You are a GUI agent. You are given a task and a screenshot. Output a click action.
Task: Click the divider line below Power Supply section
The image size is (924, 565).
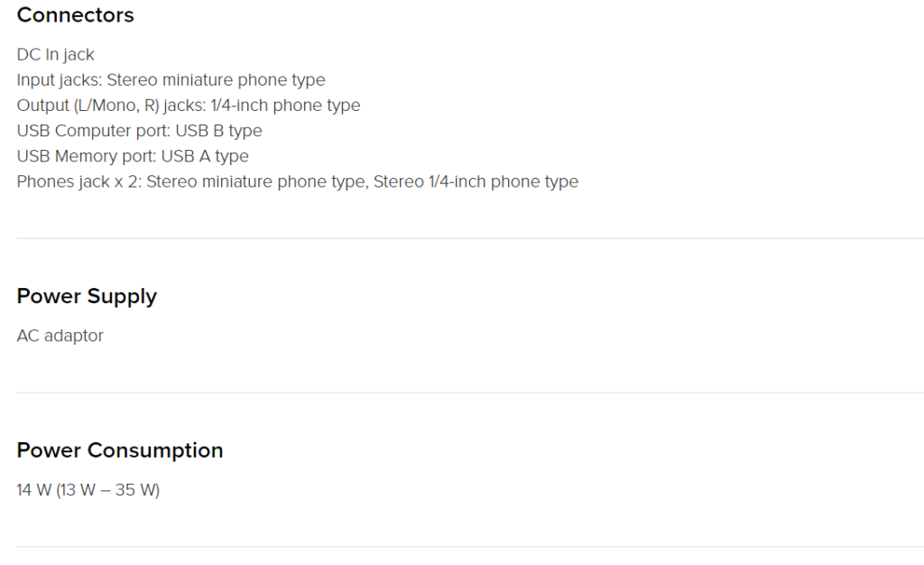[x=470, y=393]
